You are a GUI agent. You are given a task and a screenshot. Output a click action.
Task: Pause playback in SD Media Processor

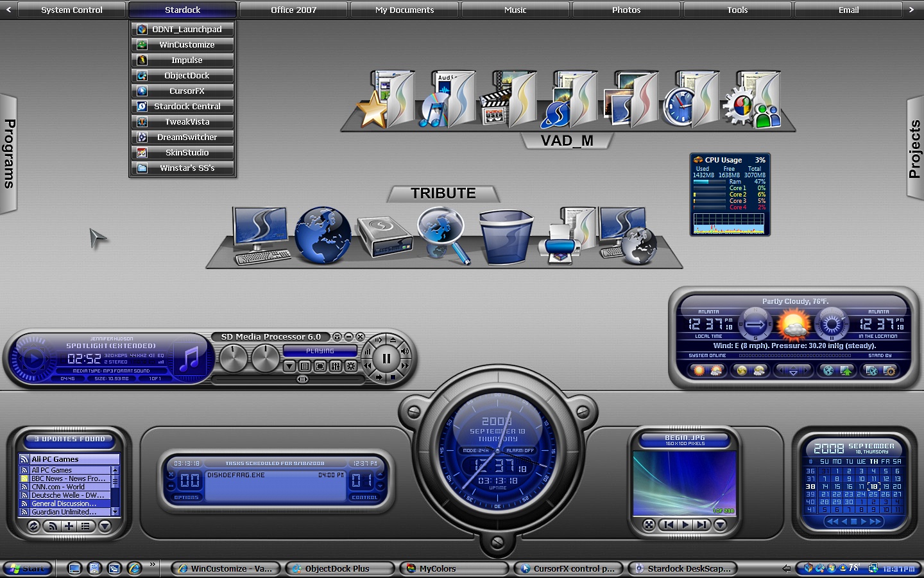386,359
